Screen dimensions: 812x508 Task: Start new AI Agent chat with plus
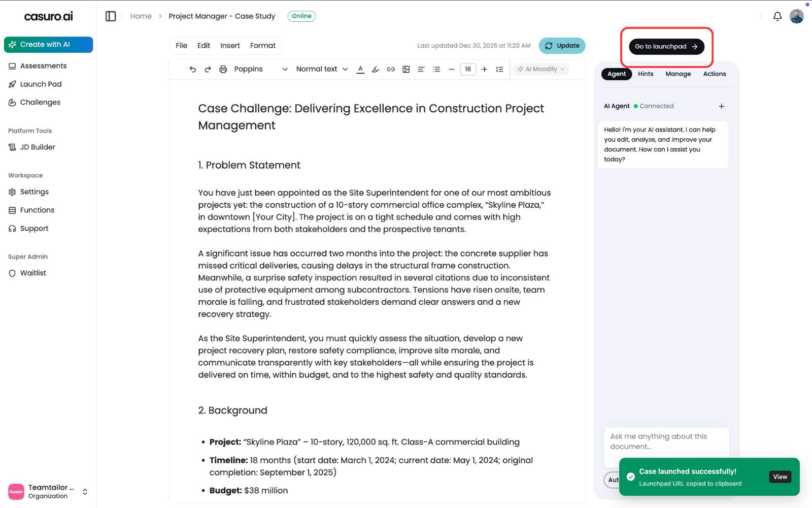coord(721,106)
